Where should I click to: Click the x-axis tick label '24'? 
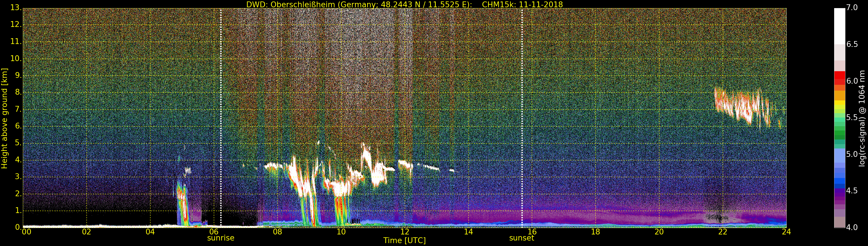pyautogui.click(x=786, y=232)
